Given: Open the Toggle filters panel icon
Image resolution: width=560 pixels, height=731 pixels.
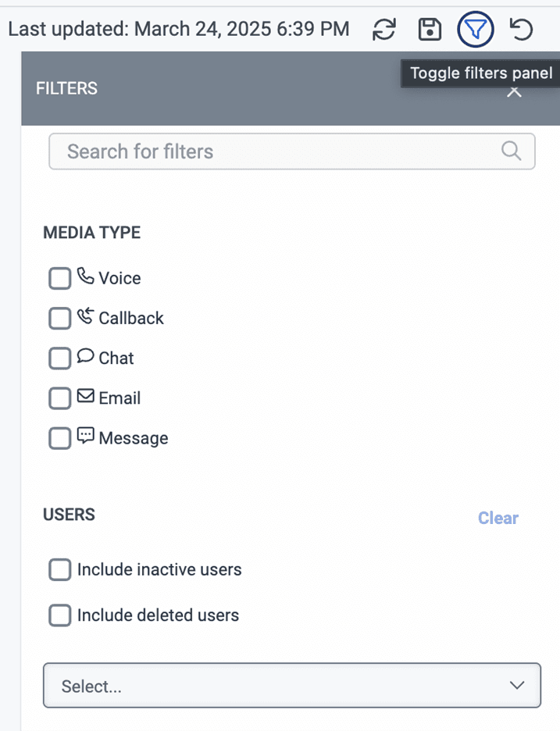Looking at the screenshot, I should pyautogui.click(x=475, y=29).
